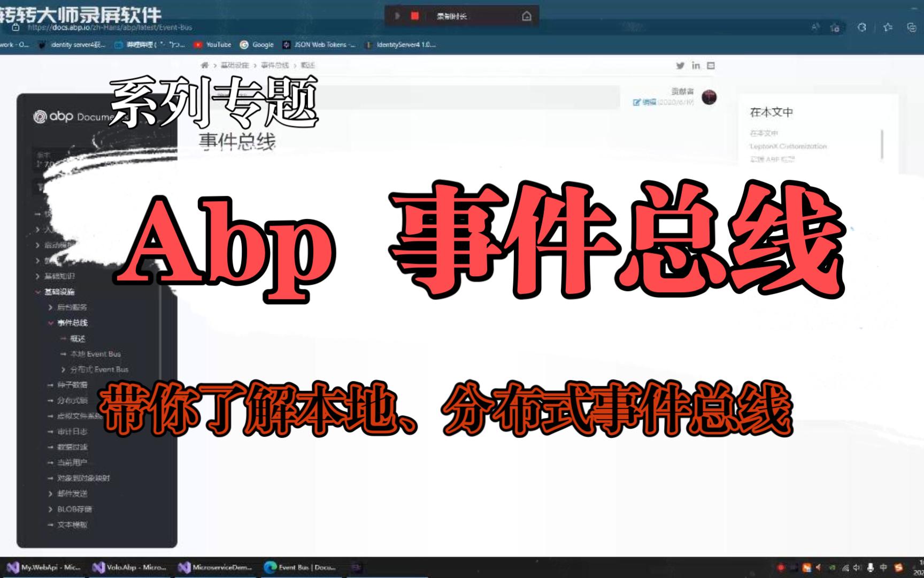
Task: Click the breadcrumb home icon
Action: (205, 65)
